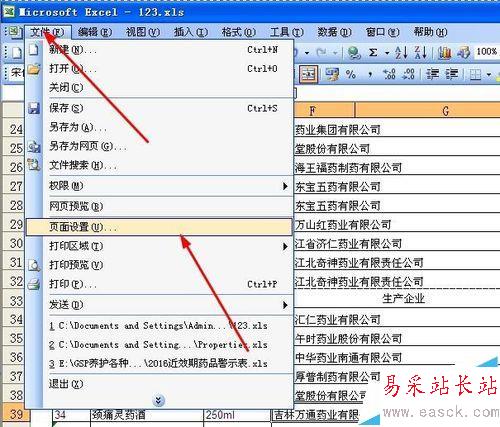
Task: Select 页面设置 (Page Setup) entry
Action: pyautogui.click(x=159, y=227)
